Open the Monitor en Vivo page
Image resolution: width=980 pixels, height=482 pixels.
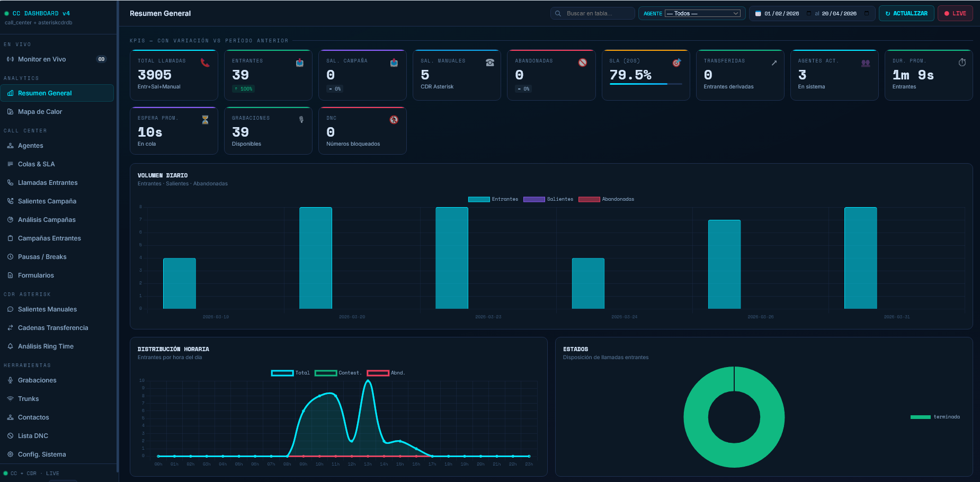(x=42, y=59)
